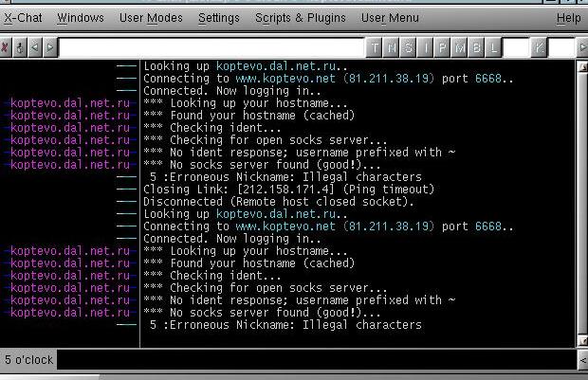
Task: Toggle the M (moderated) mode button
Action: pos(459,47)
